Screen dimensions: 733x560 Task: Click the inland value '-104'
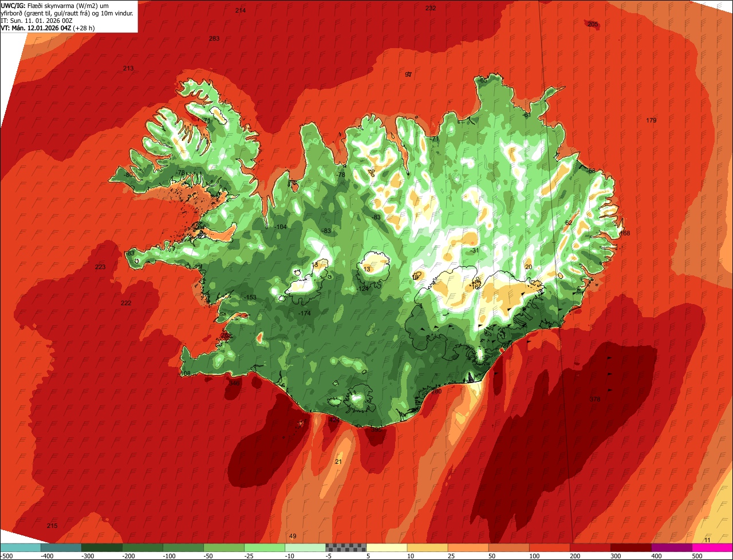coord(281,227)
